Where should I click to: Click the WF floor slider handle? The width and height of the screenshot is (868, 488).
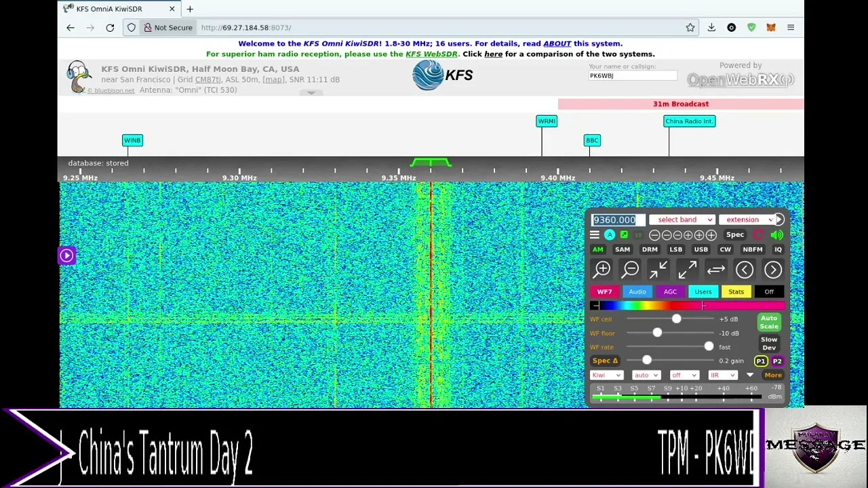click(657, 333)
